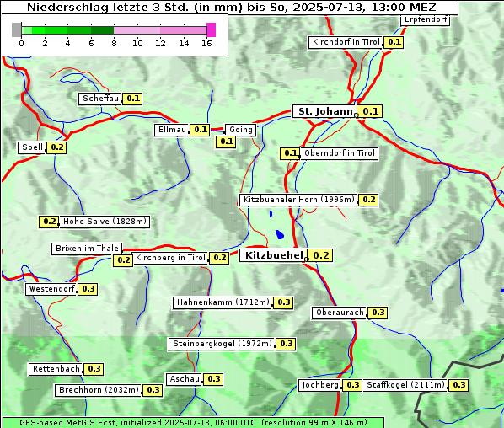Image resolution: width=504 pixels, height=428 pixels.
Task: Select the 'Steinbergkogel (1972m)' label
Action: 223,344
